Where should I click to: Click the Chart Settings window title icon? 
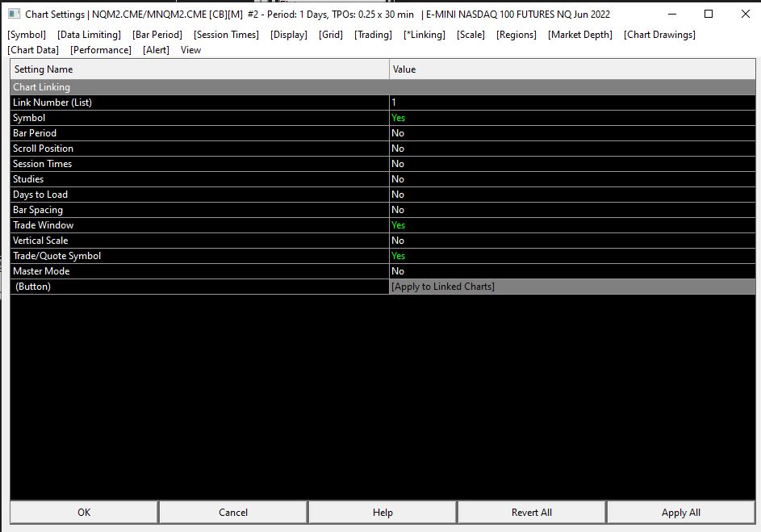pos(14,14)
